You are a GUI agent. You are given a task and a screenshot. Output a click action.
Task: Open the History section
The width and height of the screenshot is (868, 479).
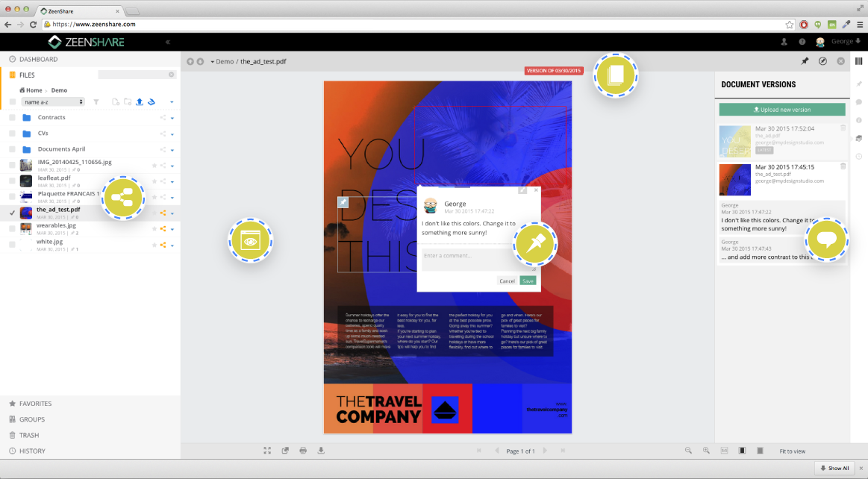point(27,451)
